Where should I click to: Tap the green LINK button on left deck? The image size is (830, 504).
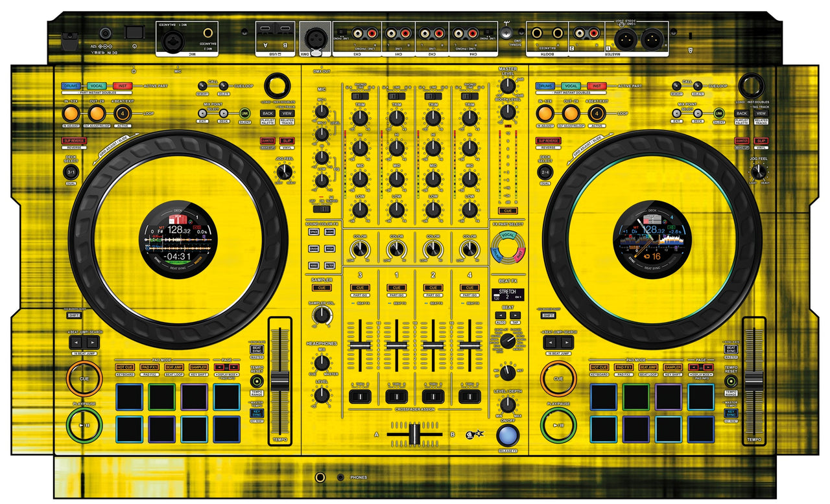(244, 113)
